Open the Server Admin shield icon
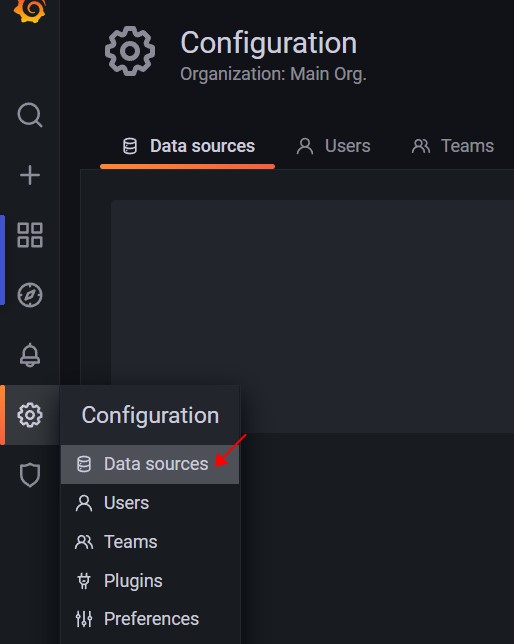514x644 pixels. (x=30, y=475)
